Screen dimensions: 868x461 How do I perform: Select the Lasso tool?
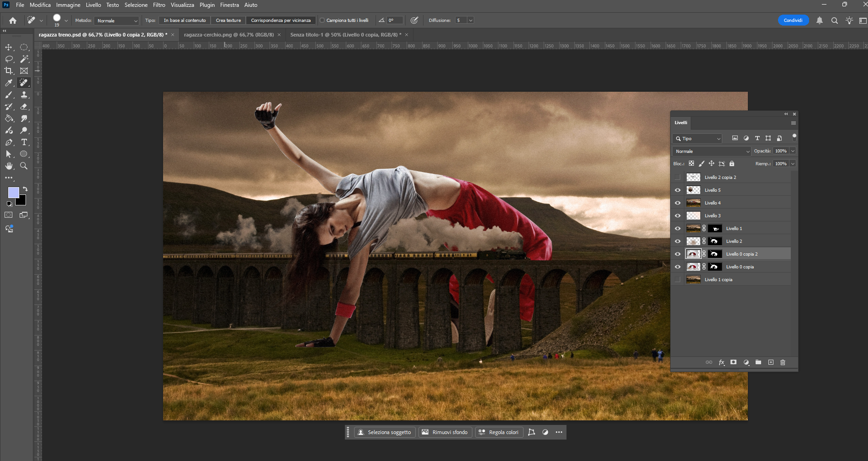pyautogui.click(x=9, y=59)
